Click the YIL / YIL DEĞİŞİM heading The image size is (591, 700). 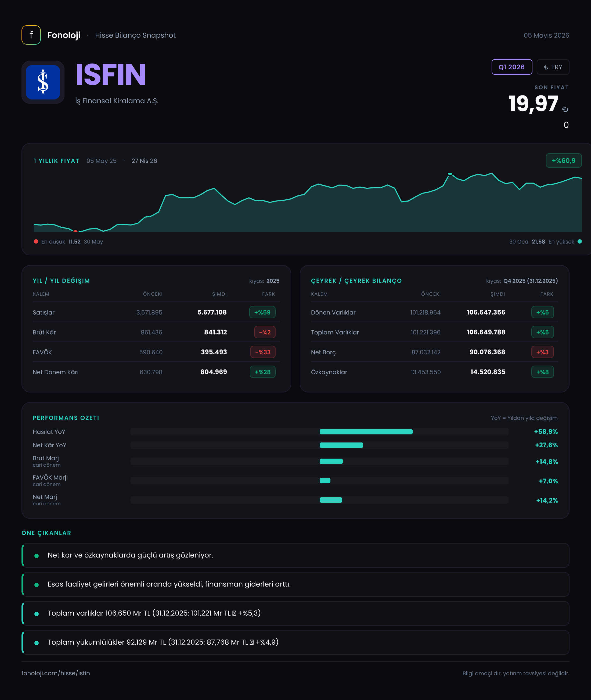[x=61, y=281]
